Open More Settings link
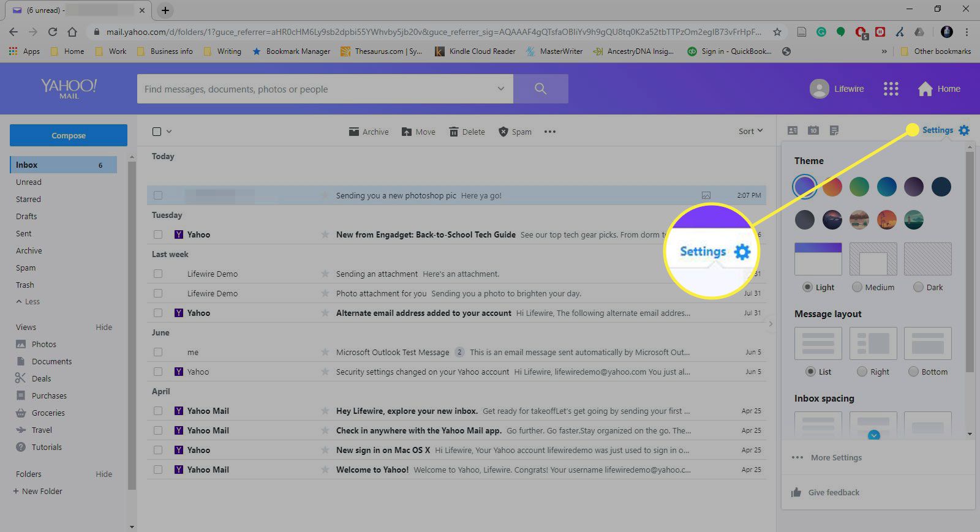The width and height of the screenshot is (980, 532). coord(836,457)
